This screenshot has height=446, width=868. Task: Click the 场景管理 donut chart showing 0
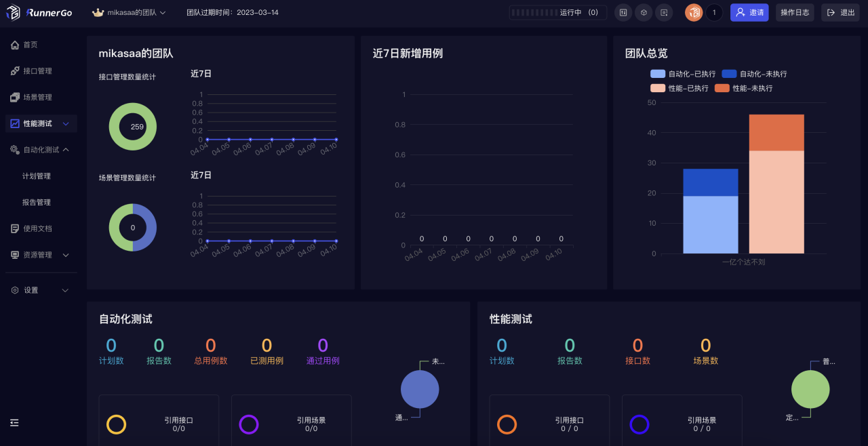(133, 228)
